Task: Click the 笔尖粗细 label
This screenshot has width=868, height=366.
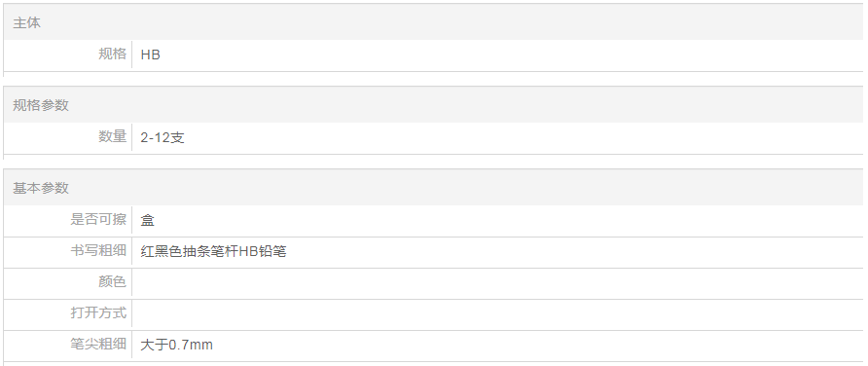Action: [x=98, y=344]
